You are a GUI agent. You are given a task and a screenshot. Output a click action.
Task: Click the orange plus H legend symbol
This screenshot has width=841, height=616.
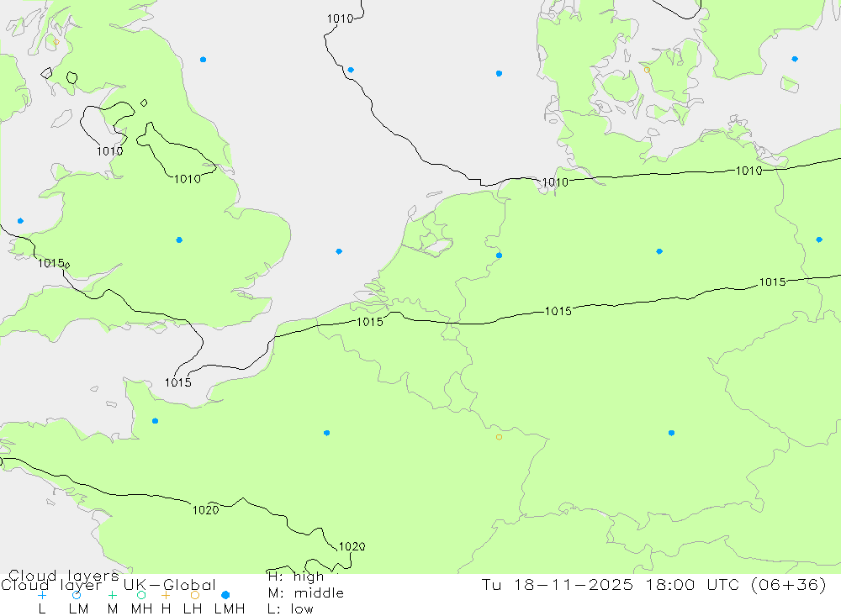[166, 595]
